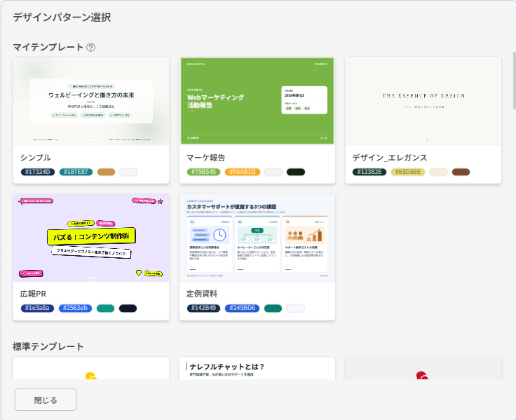Choose the デザイン_エレガンス template thumbnail

tap(423, 101)
